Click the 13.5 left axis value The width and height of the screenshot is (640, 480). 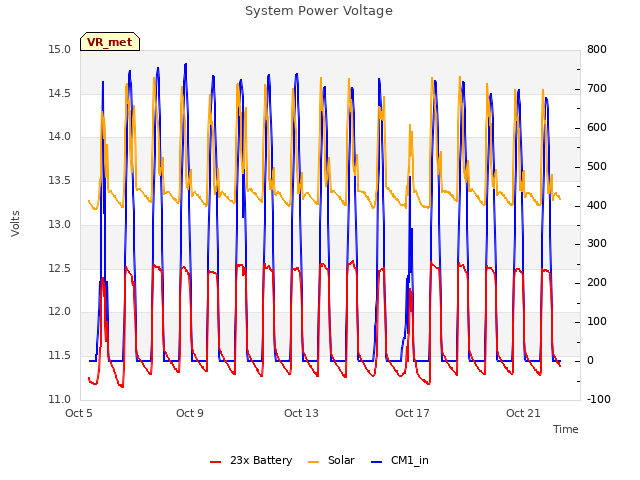(x=60, y=181)
